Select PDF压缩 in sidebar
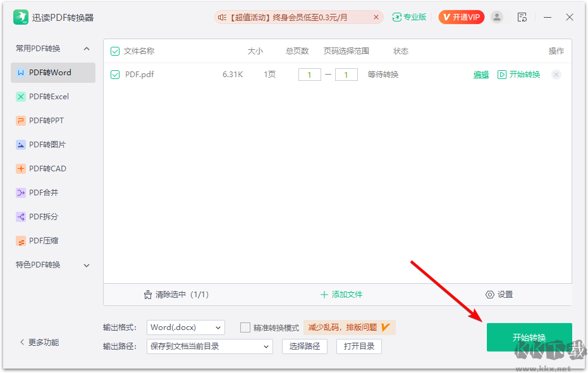The width and height of the screenshot is (588, 373). pyautogui.click(x=53, y=241)
